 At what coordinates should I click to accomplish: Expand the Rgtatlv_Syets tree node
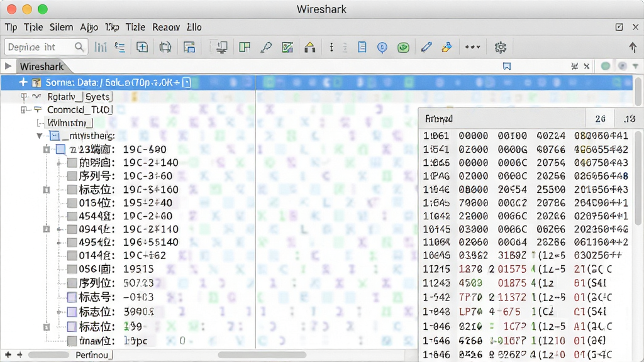click(x=24, y=97)
